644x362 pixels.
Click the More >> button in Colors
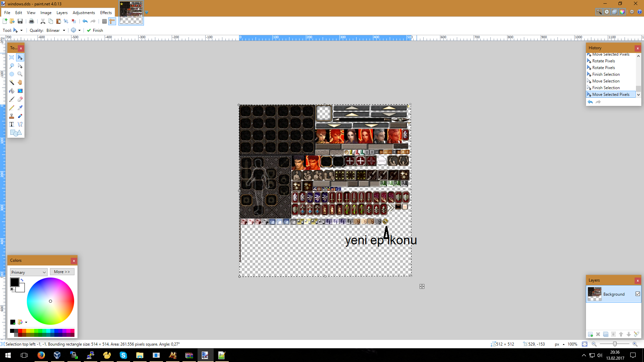pos(62,272)
